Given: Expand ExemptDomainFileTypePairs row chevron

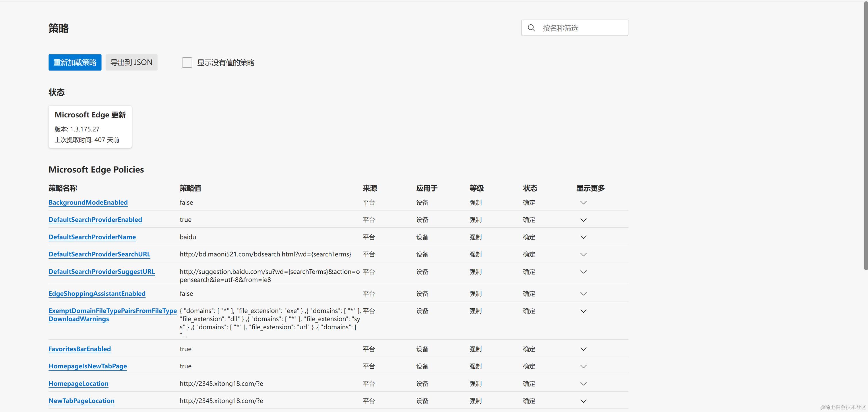Looking at the screenshot, I should [x=583, y=311].
